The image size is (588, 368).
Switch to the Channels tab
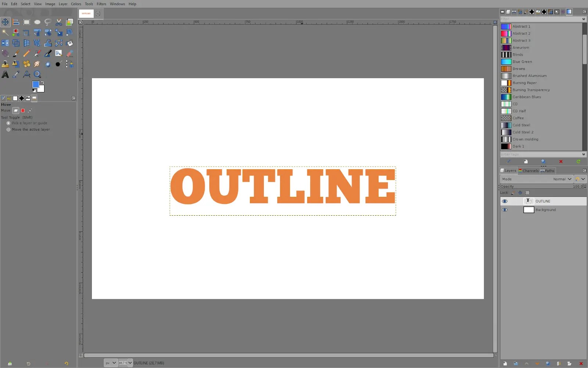click(x=528, y=170)
